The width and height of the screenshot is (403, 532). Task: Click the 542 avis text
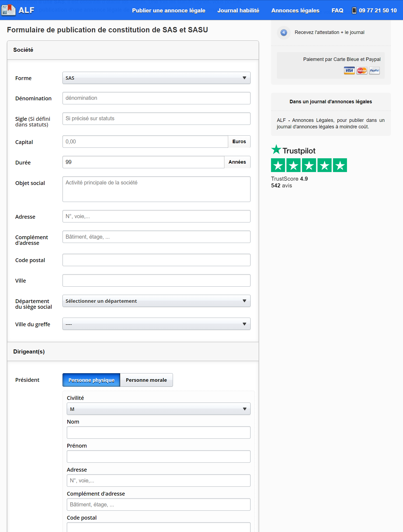(282, 186)
